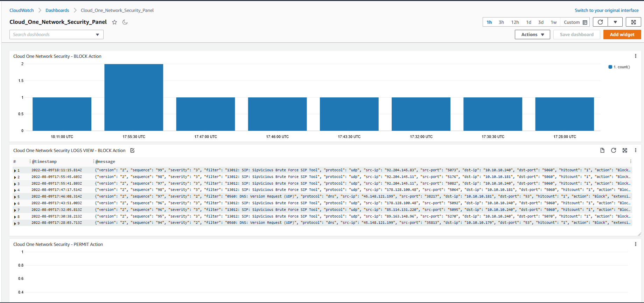Click the 17:55:30 UTC bar

134,97
